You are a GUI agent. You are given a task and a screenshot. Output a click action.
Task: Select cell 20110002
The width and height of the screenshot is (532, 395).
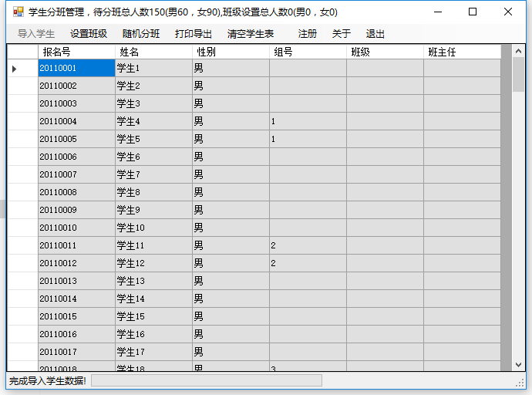coord(76,86)
